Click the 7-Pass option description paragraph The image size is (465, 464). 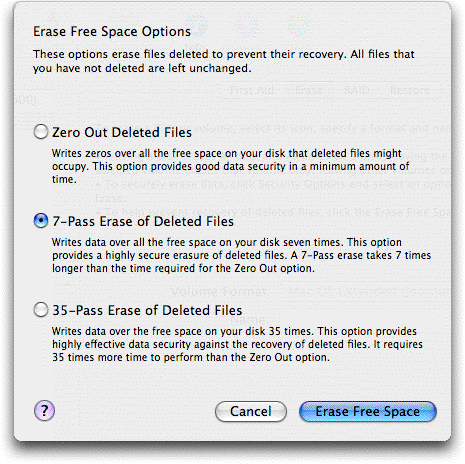[x=241, y=255]
